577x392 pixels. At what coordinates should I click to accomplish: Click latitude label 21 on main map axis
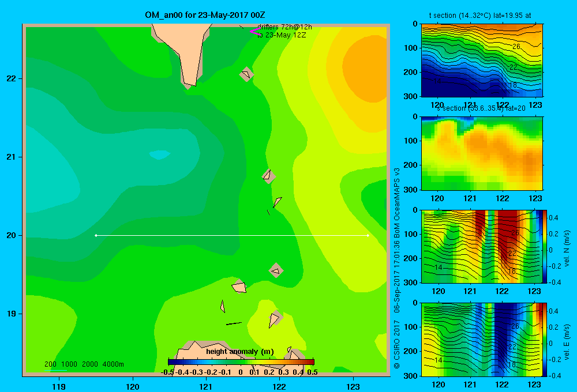11,157
